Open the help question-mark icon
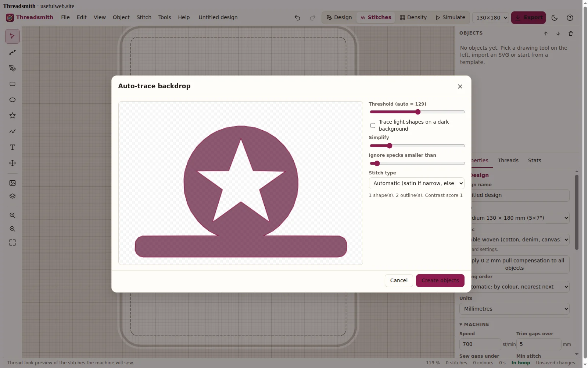Image resolution: width=588 pixels, height=368 pixels. (x=570, y=18)
